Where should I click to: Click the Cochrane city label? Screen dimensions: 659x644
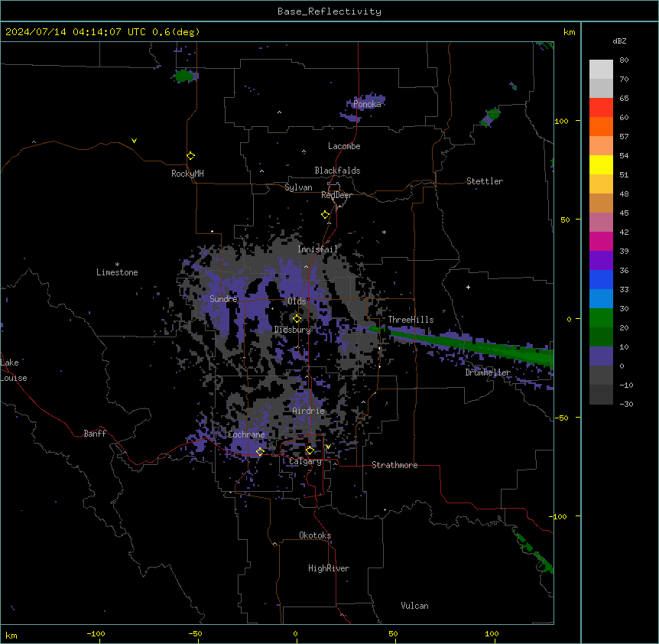[246, 434]
